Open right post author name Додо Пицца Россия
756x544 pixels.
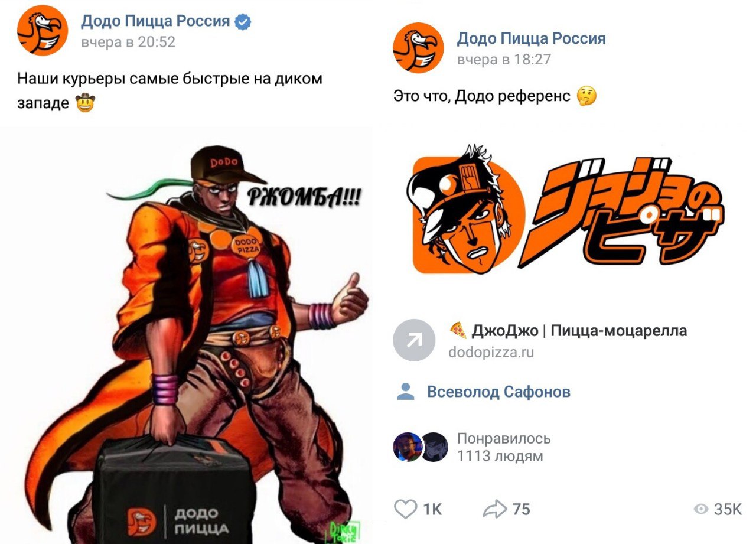click(532, 39)
